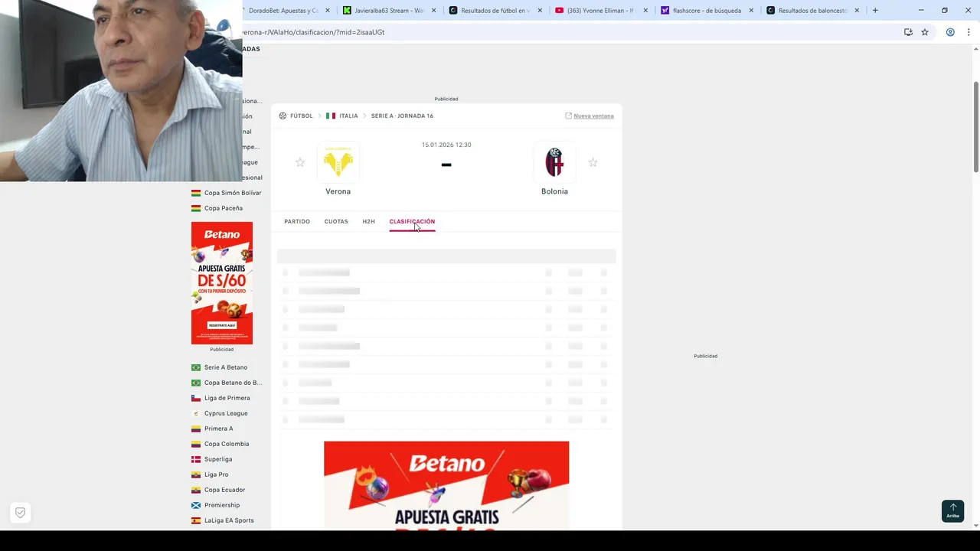Click the large Betano banner advertisement
The height and width of the screenshot is (551, 980).
(446, 485)
